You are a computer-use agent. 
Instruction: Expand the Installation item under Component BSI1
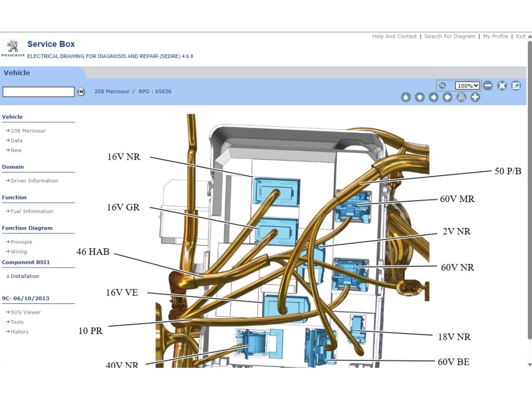tap(24, 276)
